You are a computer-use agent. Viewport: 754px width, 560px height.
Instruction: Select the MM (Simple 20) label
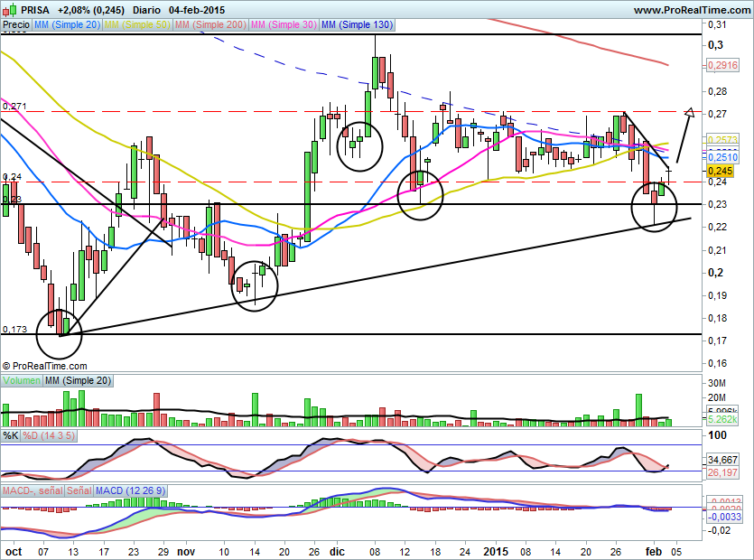click(67, 25)
